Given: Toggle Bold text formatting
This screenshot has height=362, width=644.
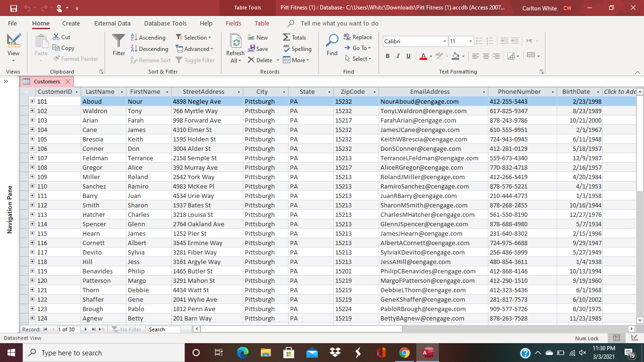Looking at the screenshot, I should pyautogui.click(x=388, y=56).
